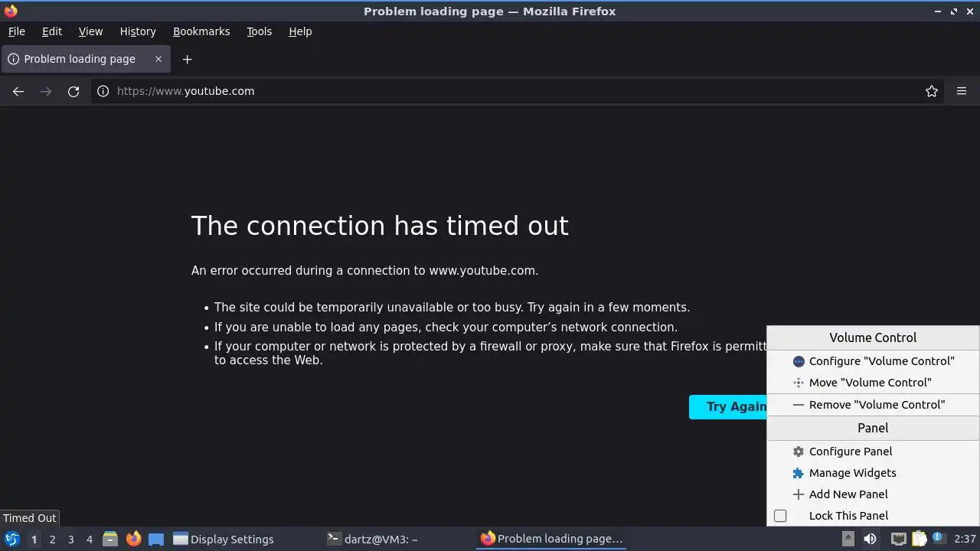Screen dimensions: 980x551
Task: Click the forward navigation arrow
Action: (46, 91)
